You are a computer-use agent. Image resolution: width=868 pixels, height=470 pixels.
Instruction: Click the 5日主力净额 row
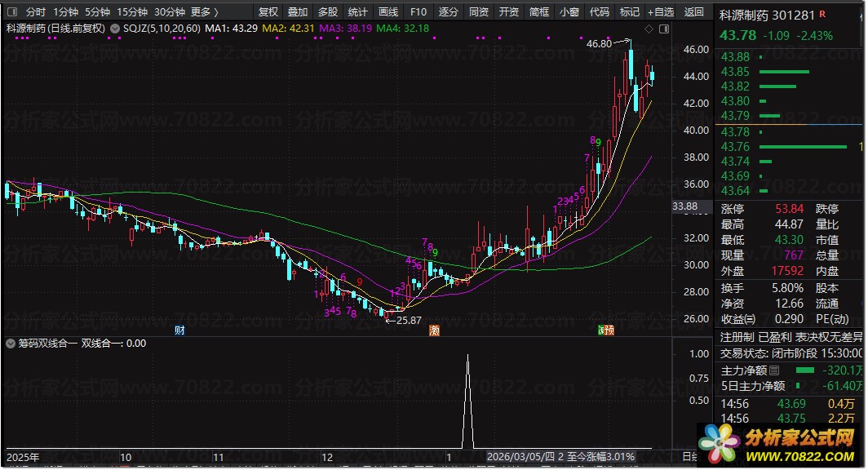791,386
